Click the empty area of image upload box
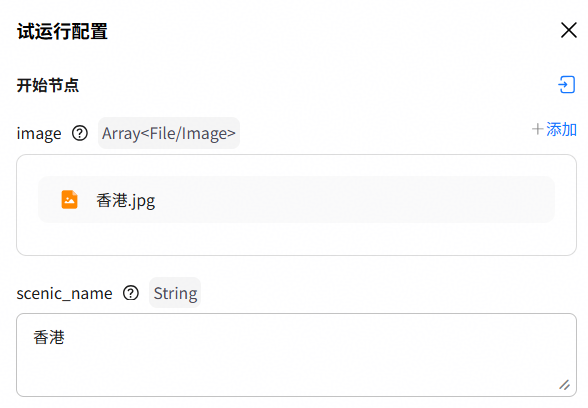588x408 pixels. click(296, 239)
